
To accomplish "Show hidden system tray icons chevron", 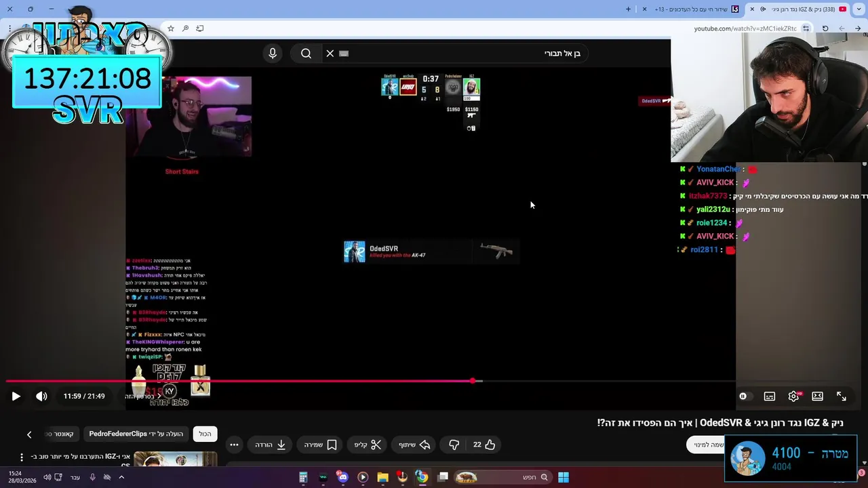I will tap(121, 477).
